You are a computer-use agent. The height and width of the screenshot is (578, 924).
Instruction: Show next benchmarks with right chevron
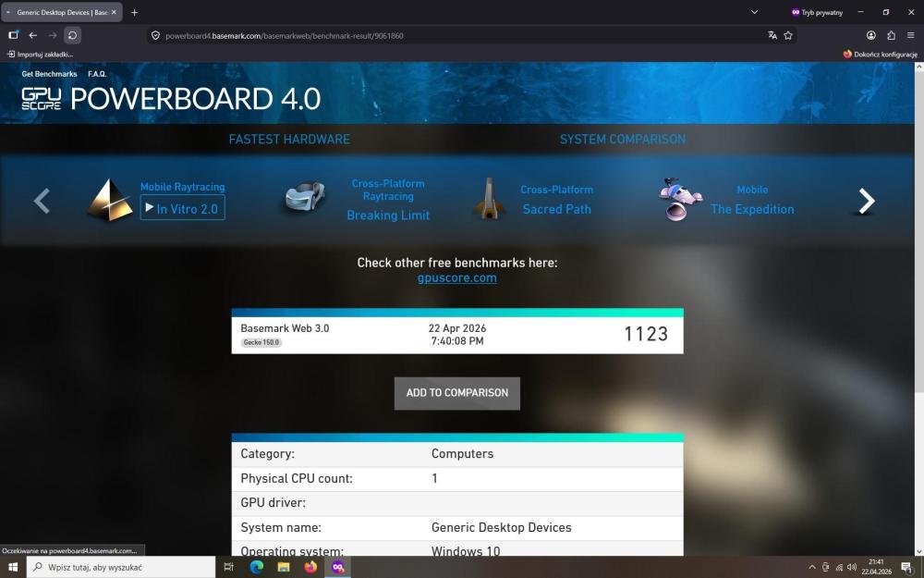866,201
